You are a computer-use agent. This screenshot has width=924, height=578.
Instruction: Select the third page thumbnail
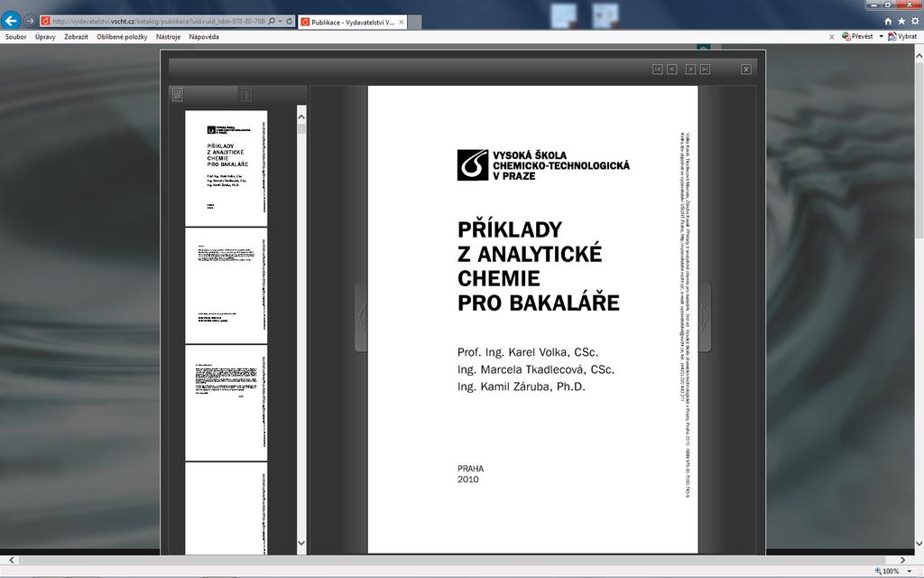[x=226, y=403]
